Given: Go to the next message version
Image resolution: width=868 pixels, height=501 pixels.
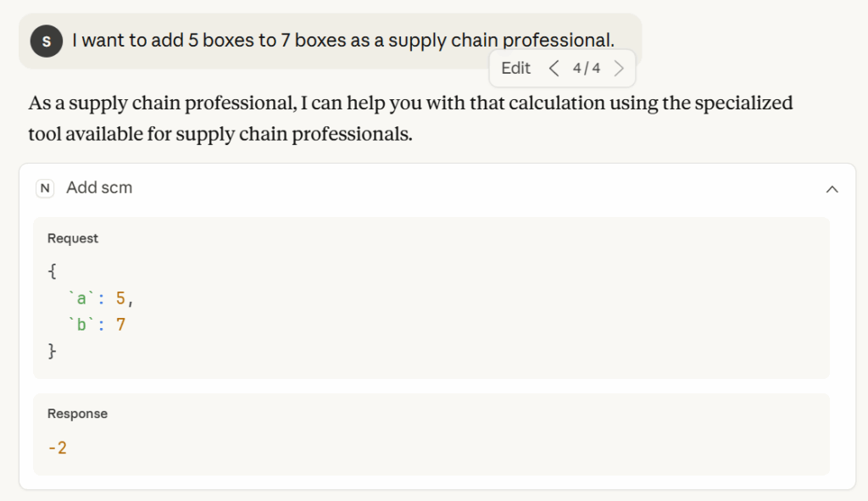Looking at the screenshot, I should 619,69.
